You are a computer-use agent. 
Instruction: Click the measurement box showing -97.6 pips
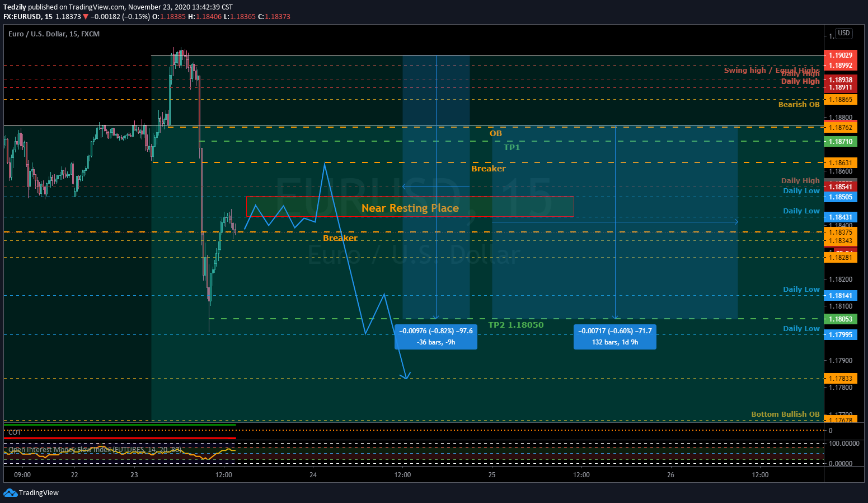pos(436,337)
